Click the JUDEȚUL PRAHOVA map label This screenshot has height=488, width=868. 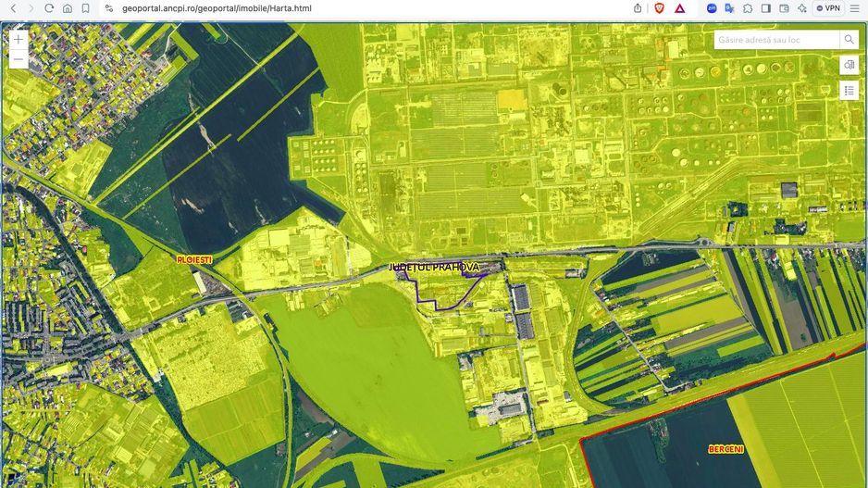coord(434,268)
